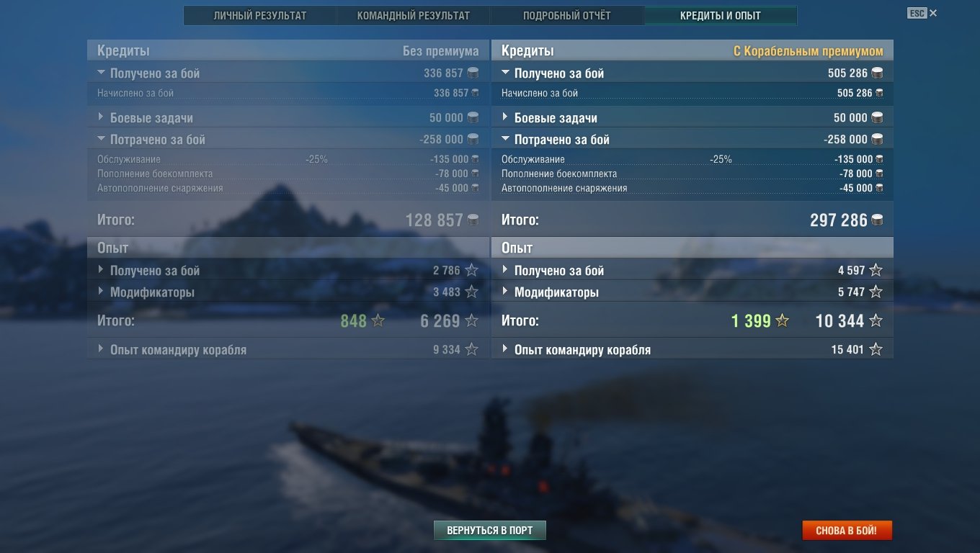Click the red Снова в бой! button
980x553 pixels.
click(847, 531)
